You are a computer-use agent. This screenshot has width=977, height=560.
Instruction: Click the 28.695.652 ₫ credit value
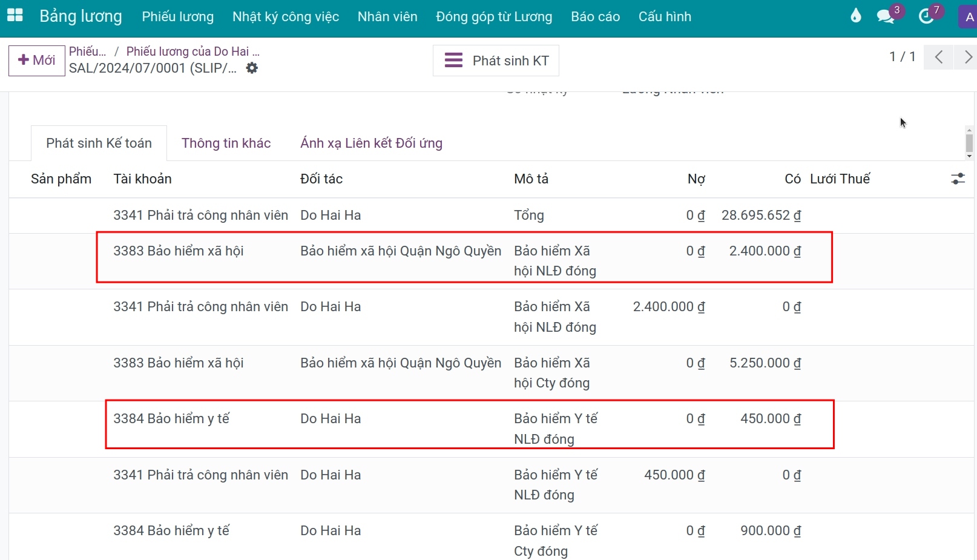pyautogui.click(x=761, y=216)
